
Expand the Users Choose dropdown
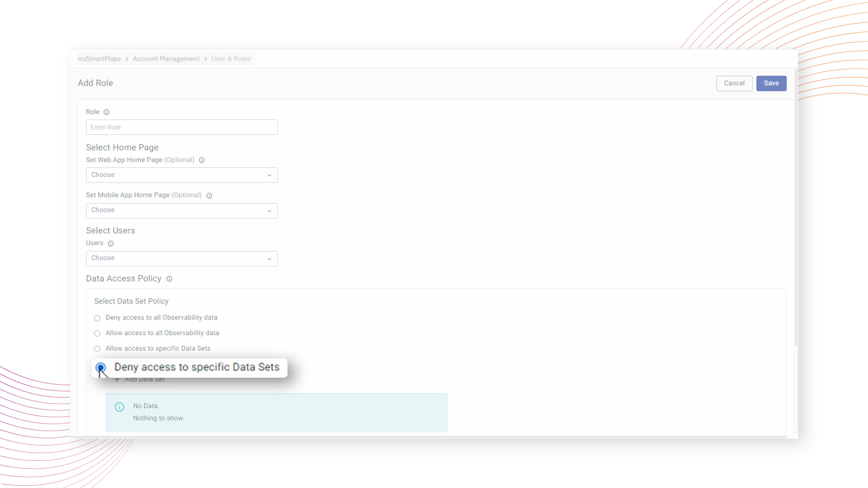[182, 258]
